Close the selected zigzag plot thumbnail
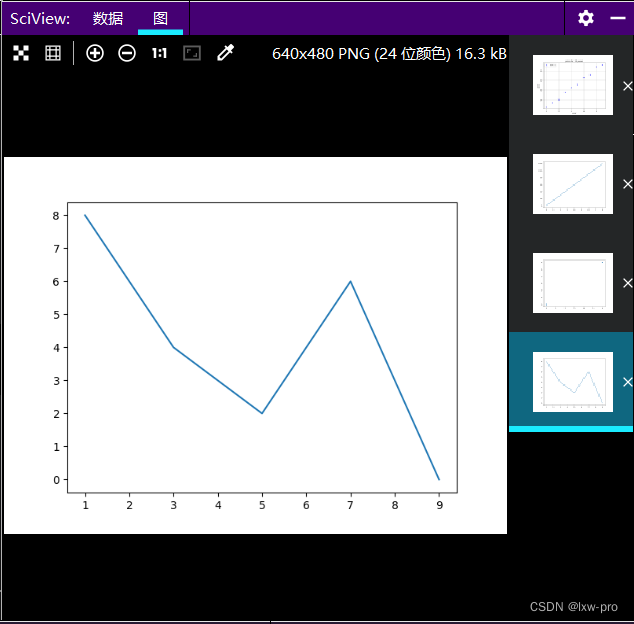 pos(628,382)
